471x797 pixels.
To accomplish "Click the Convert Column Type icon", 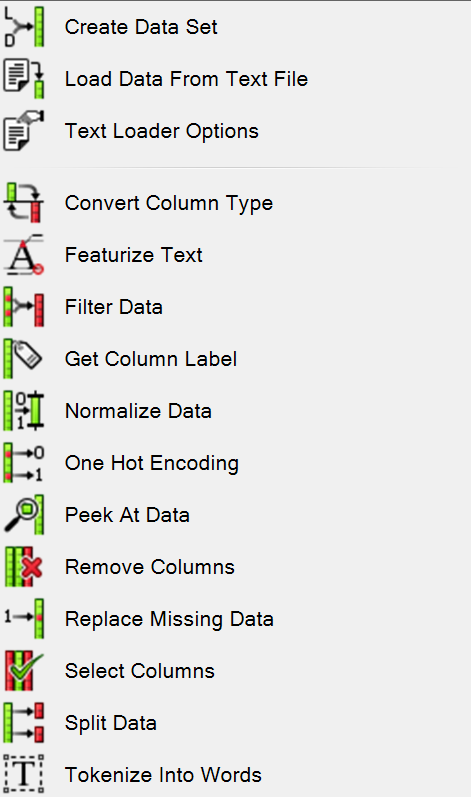I will click(23, 203).
